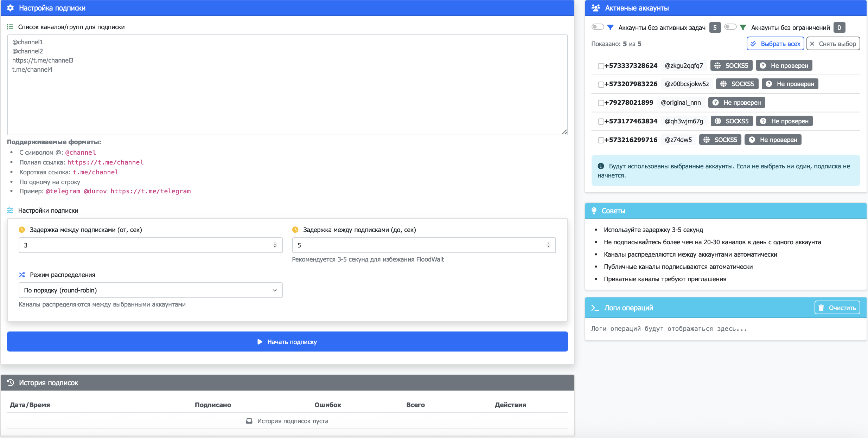
Task: Click stepper arrows of delay-to field
Action: [x=548, y=245]
